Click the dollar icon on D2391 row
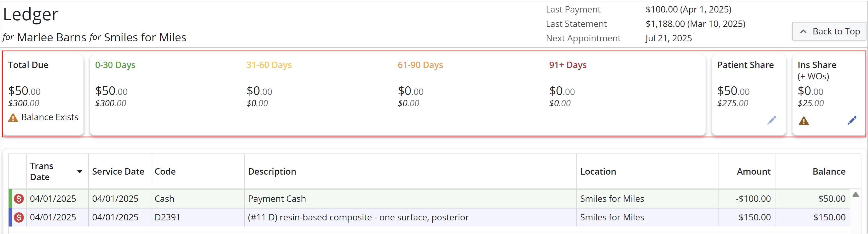 tap(19, 217)
